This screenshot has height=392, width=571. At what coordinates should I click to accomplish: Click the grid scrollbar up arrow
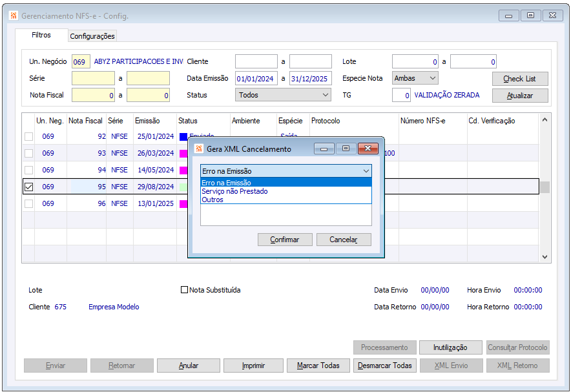pos(545,119)
